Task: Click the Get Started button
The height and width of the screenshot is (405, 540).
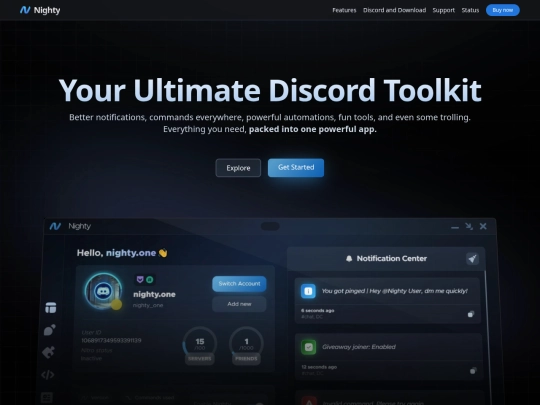Action: coord(296,168)
